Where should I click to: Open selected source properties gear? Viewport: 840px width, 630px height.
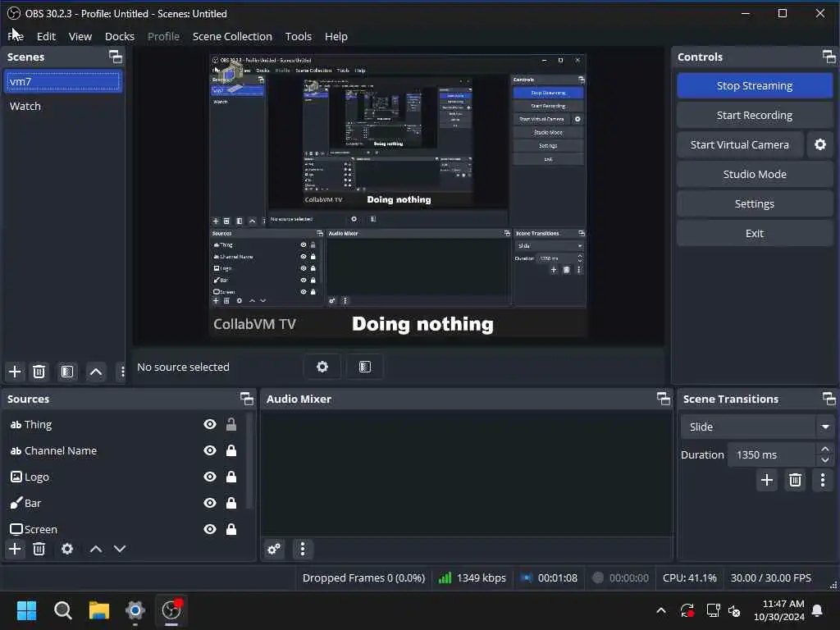[x=67, y=549]
